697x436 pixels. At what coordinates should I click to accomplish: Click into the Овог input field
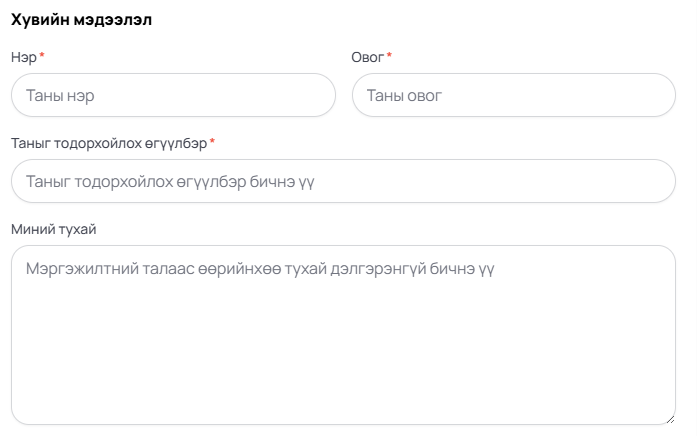tap(514, 95)
